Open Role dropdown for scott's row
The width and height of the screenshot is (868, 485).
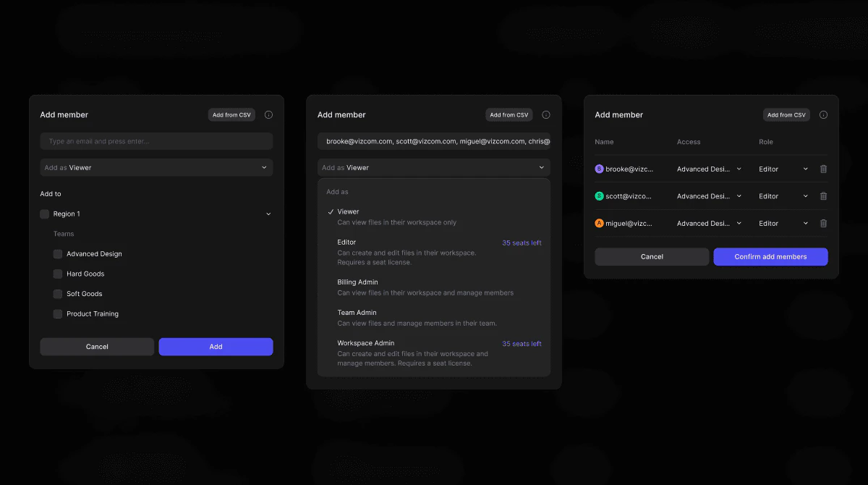click(x=783, y=196)
